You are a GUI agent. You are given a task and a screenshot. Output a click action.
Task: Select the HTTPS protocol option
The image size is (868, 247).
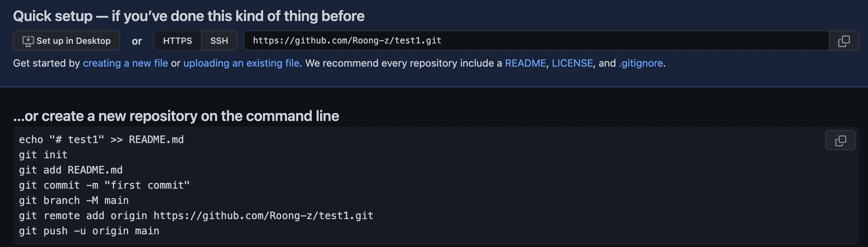(177, 41)
